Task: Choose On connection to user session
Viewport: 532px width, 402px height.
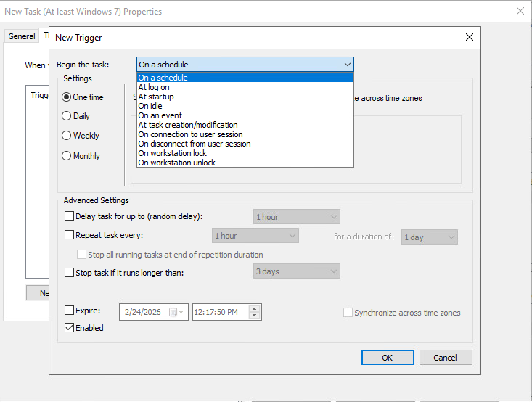Action: [245, 134]
